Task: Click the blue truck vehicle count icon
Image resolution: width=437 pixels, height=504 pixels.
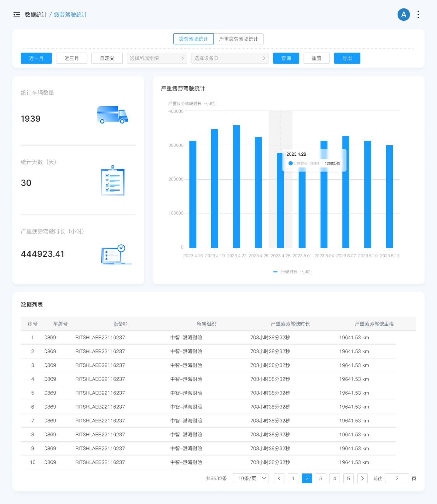Action: [x=113, y=115]
